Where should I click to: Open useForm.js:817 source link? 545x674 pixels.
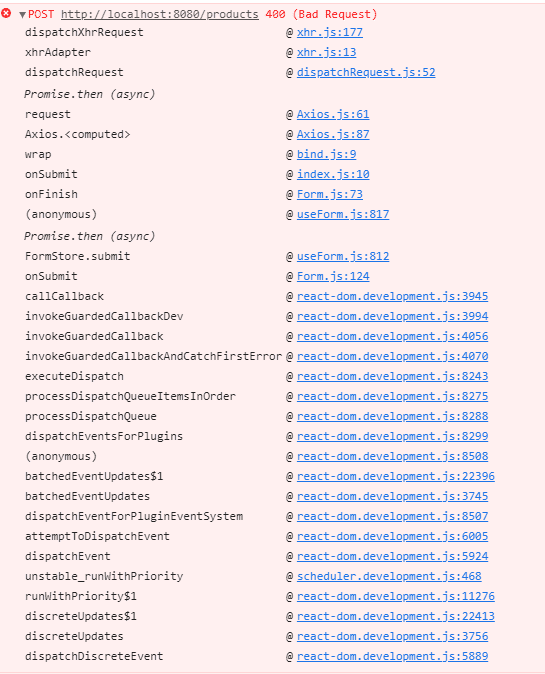343,214
